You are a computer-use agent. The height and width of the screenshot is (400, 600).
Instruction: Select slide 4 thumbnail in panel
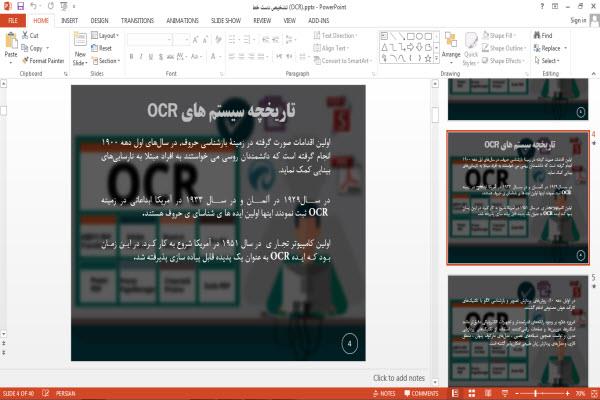[518, 198]
